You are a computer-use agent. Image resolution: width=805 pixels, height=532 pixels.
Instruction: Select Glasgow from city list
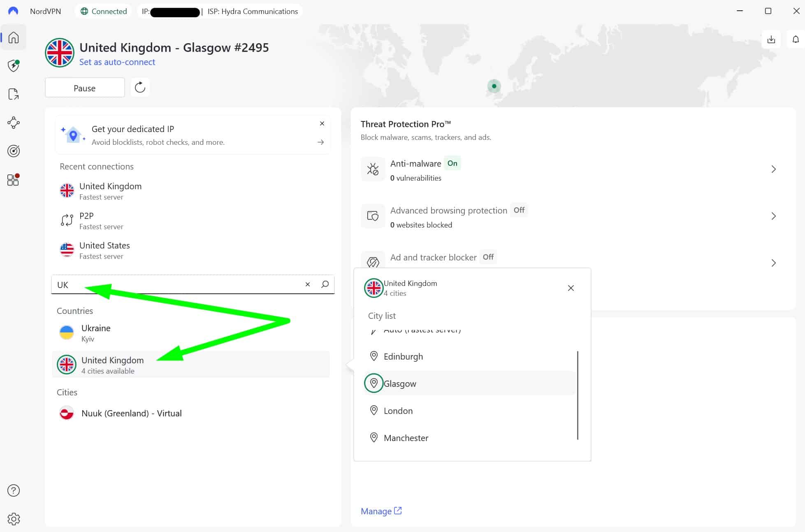coord(469,383)
